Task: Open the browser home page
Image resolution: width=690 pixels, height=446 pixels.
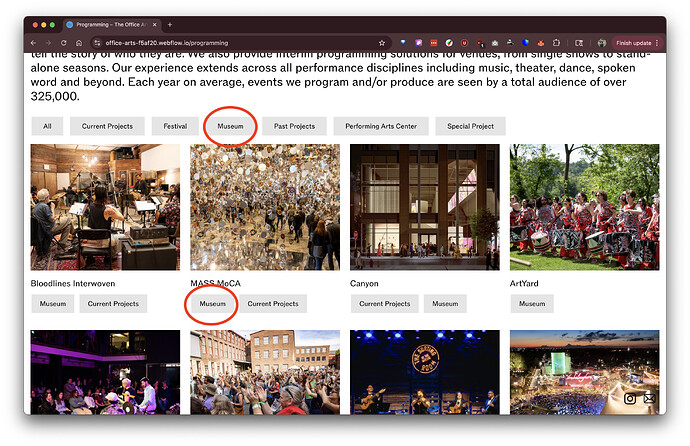Action: [x=79, y=43]
